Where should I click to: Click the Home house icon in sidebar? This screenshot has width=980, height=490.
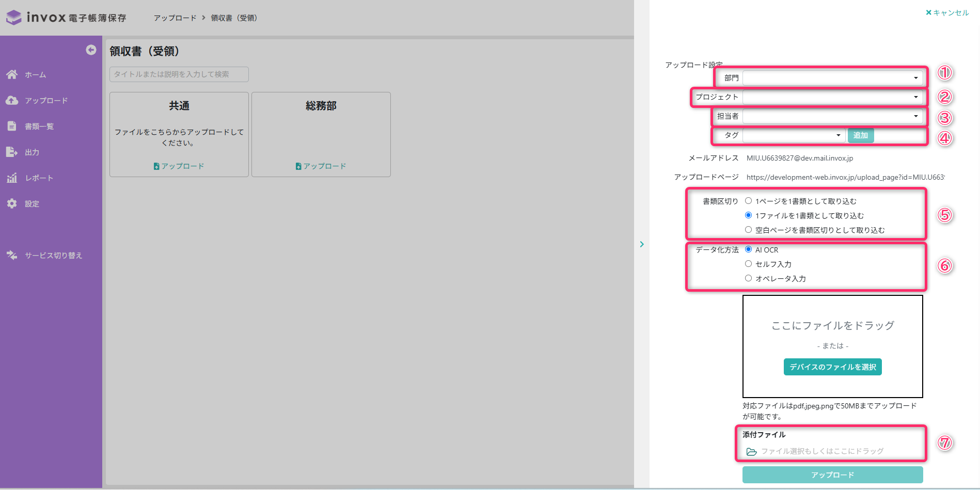pos(12,74)
